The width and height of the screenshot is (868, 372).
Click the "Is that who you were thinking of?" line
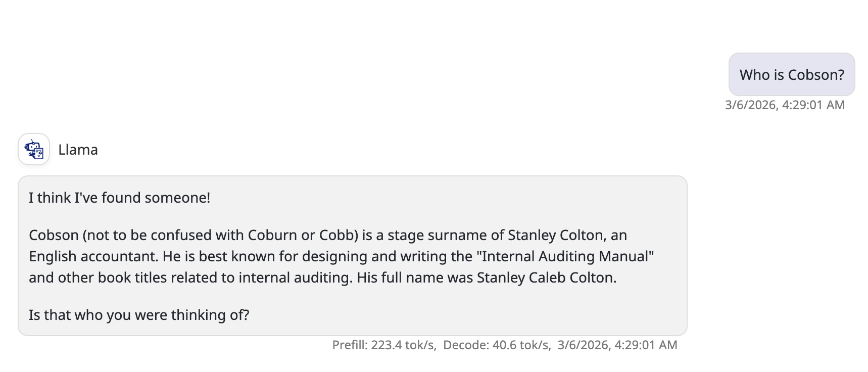[x=139, y=315]
